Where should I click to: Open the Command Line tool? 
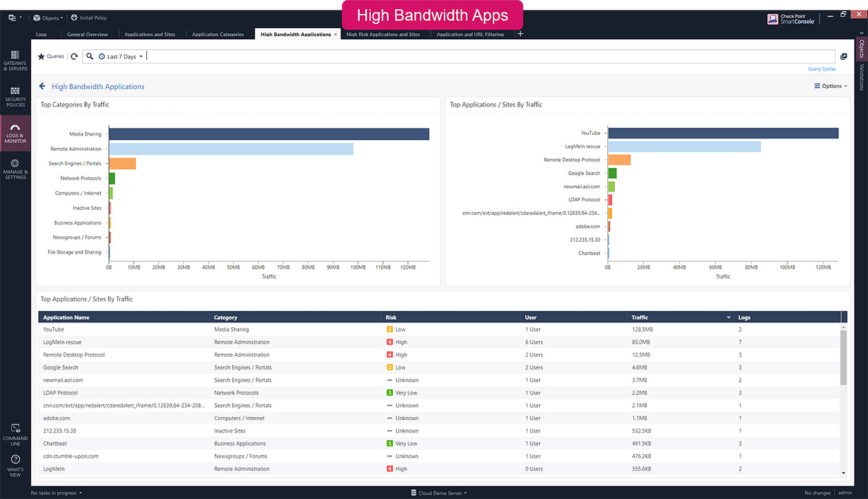15,434
